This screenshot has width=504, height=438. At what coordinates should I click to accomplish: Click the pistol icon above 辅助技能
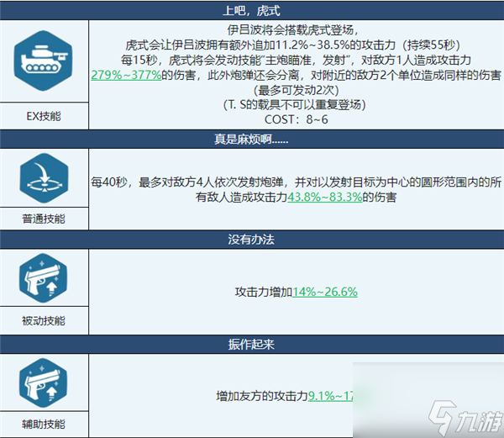[43, 384]
